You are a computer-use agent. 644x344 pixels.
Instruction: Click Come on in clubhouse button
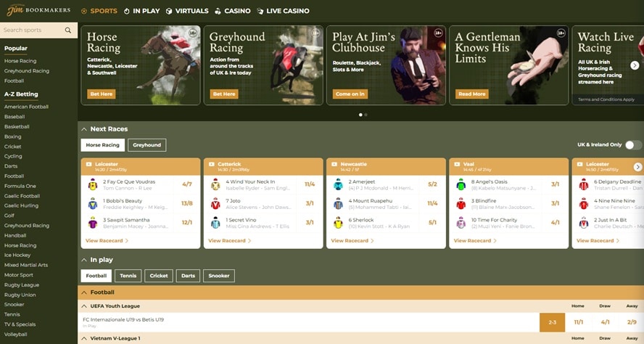click(x=350, y=94)
